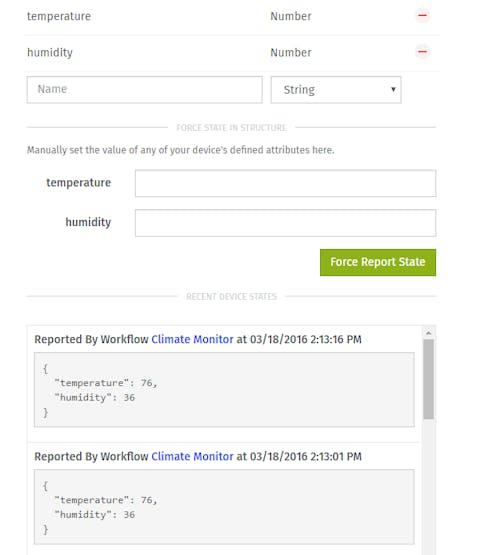501x555 pixels.
Task: Click the scrollbar up arrow in device states
Action: [428, 333]
